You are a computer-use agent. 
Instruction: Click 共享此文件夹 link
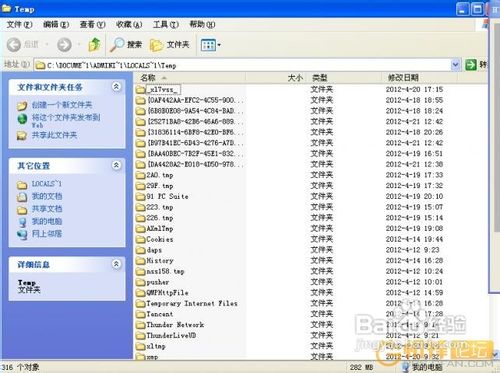(x=54, y=135)
